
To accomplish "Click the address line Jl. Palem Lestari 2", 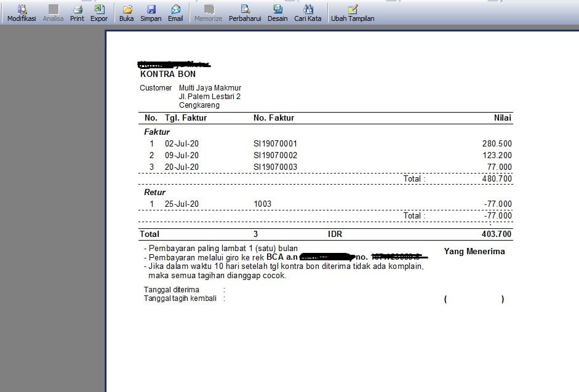I will (x=210, y=97).
